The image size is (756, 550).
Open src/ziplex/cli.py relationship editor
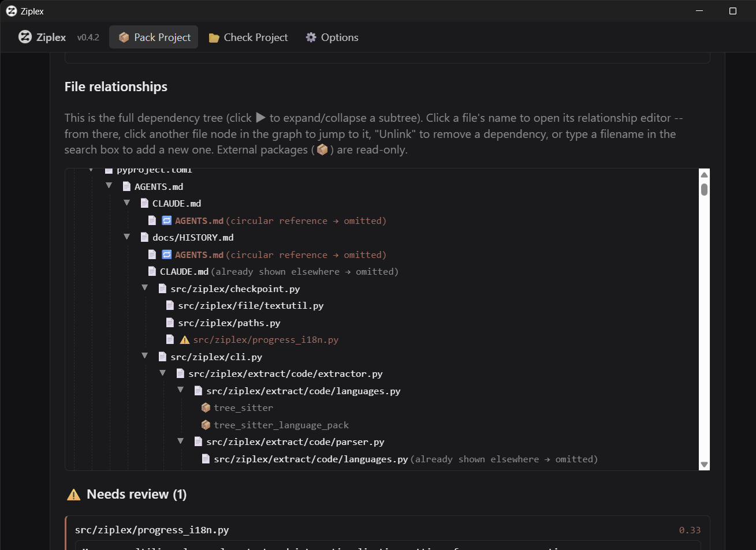(216, 357)
